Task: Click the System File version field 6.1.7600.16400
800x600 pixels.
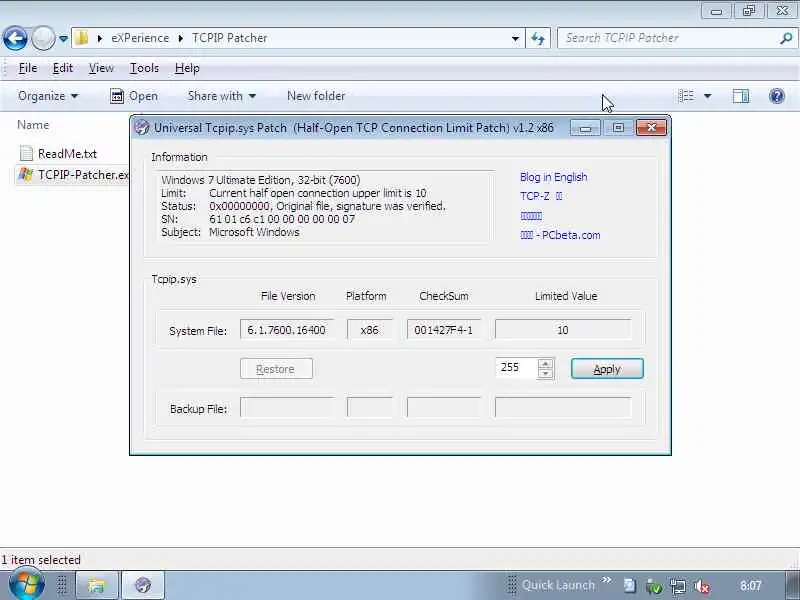Action: tap(287, 330)
